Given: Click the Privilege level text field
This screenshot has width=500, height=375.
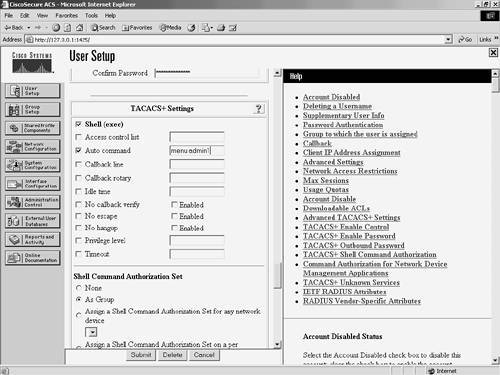Looking at the screenshot, I should pos(197,240).
